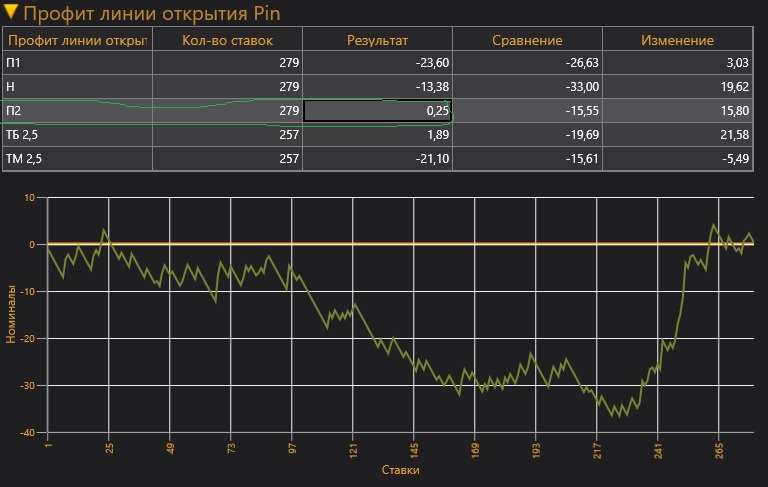The image size is (768, 487).
Task: Sort by the "Результат" column header
Action: click(x=377, y=40)
